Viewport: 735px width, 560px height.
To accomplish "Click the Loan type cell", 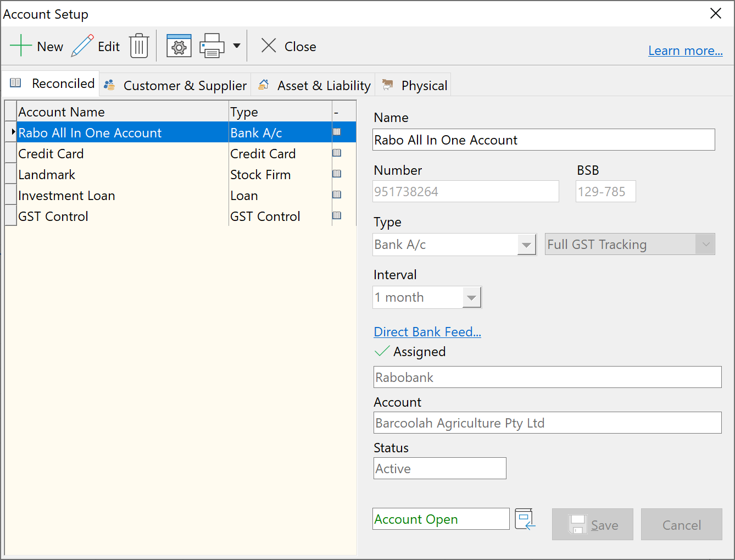I will [280, 196].
